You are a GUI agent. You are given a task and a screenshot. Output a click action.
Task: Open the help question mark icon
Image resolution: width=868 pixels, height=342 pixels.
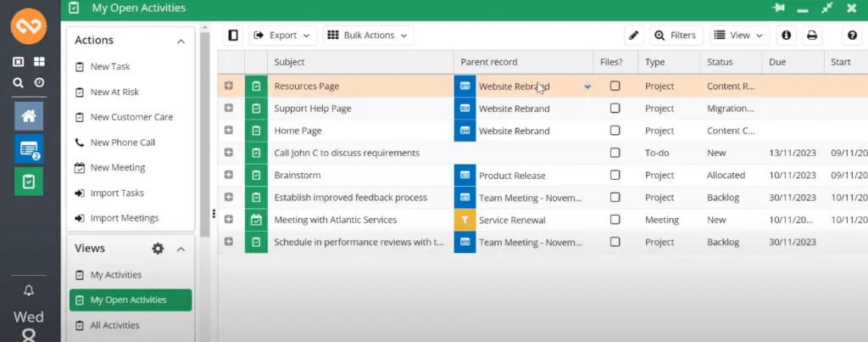tap(852, 36)
